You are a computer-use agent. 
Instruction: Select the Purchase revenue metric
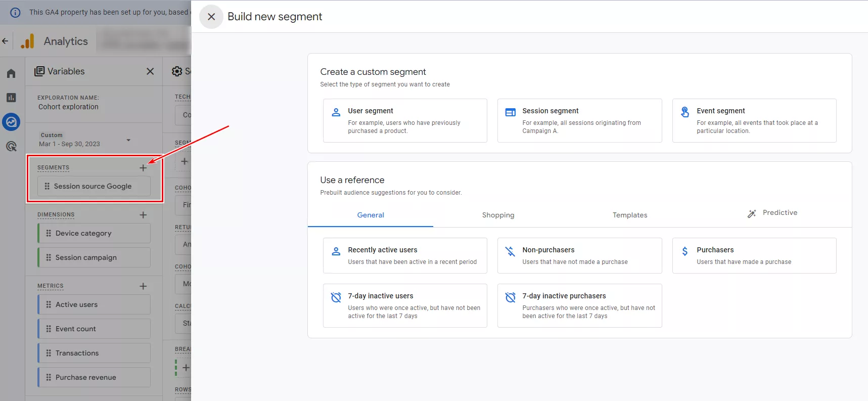click(x=94, y=377)
